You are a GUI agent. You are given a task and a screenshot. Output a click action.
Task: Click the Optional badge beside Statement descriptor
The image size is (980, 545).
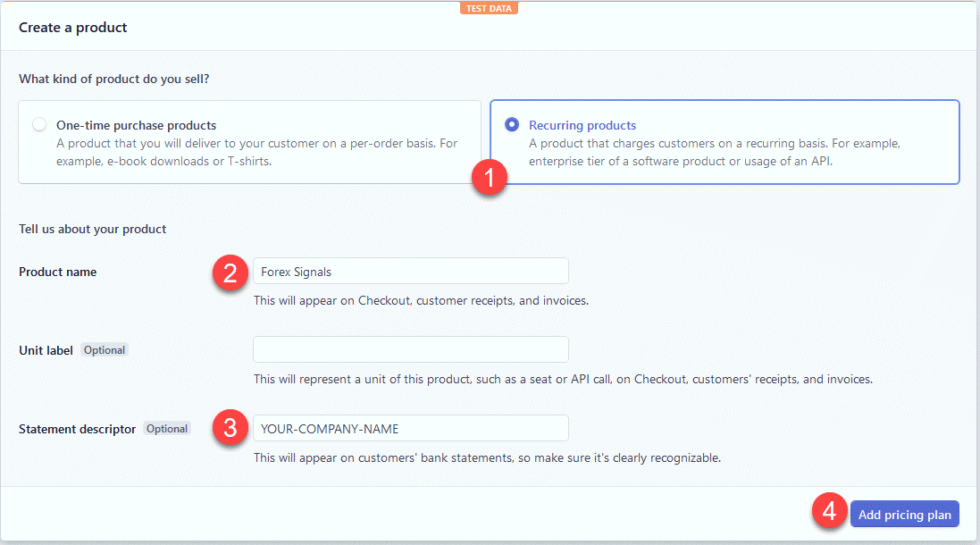click(x=167, y=429)
